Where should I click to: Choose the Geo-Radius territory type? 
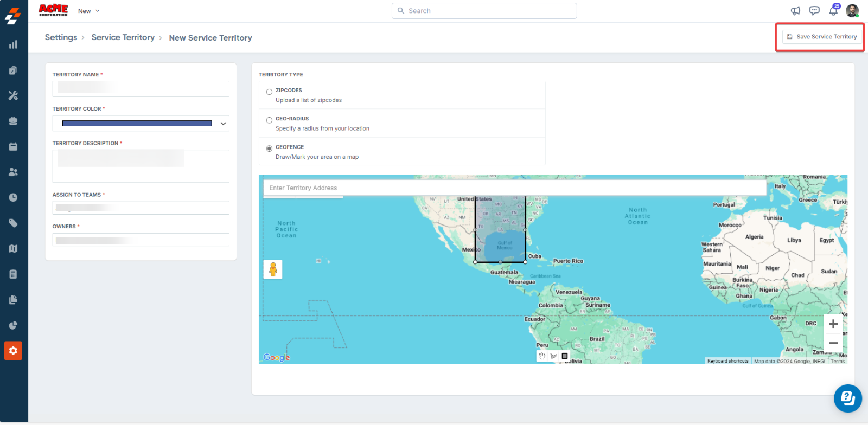(x=269, y=120)
